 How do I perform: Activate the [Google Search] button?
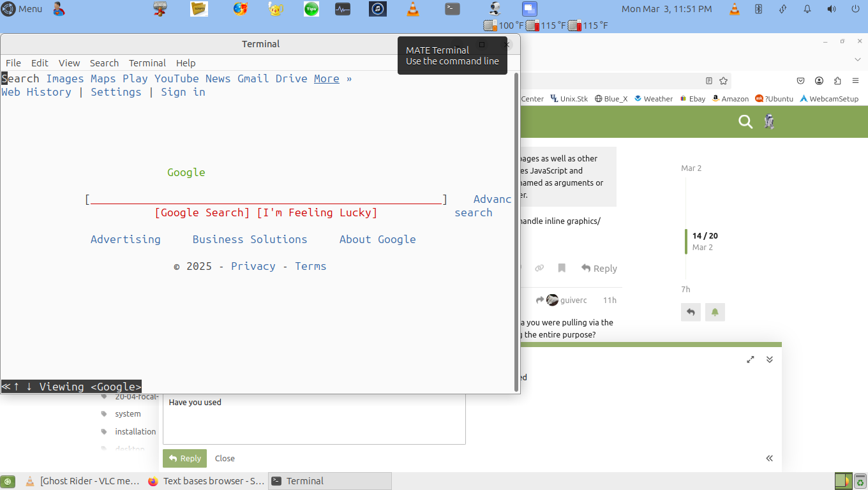[x=202, y=212]
